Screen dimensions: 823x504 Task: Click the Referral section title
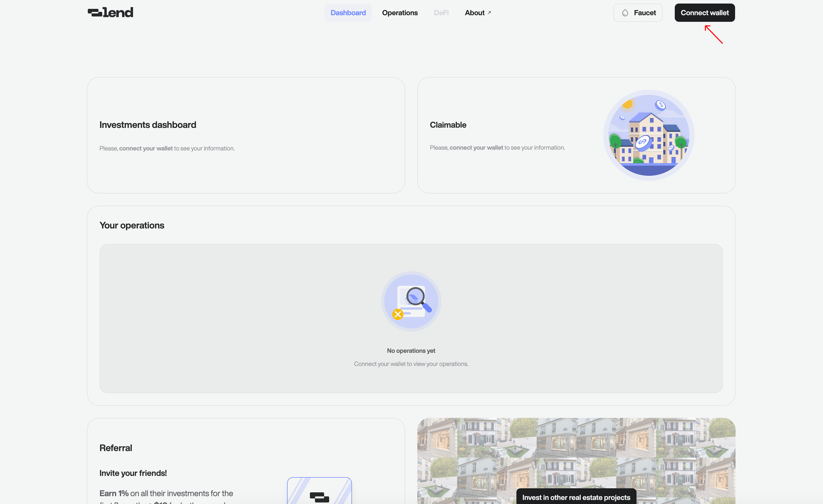pos(116,448)
